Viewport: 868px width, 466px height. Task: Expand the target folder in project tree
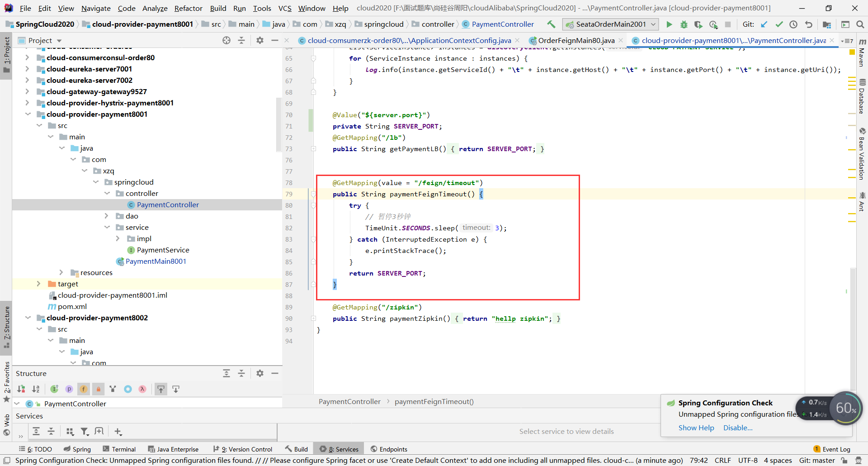click(39, 284)
